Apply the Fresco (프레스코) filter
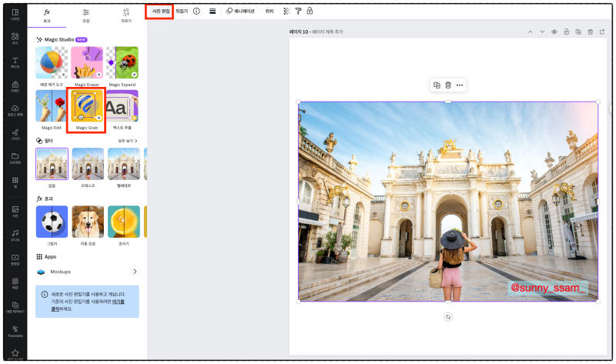The width and height of the screenshot is (616, 364). 88,164
